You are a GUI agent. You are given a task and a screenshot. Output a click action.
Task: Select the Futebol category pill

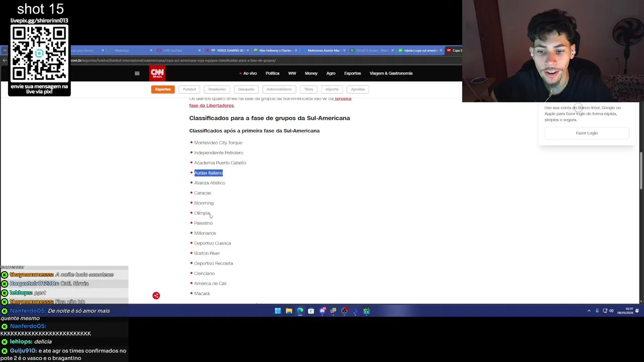(x=189, y=89)
